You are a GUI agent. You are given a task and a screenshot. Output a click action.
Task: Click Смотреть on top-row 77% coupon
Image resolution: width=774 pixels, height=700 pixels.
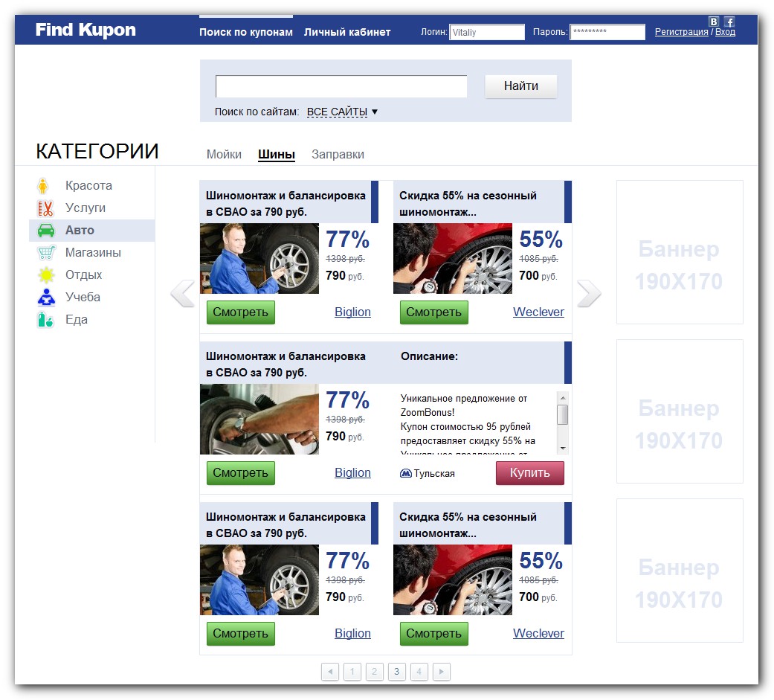pos(240,312)
